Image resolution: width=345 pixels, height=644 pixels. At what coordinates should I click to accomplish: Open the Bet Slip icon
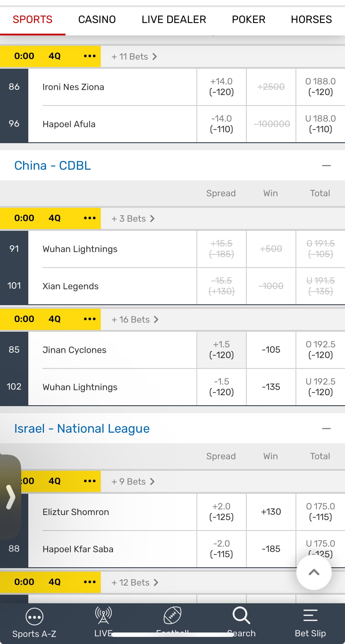pos(310,616)
